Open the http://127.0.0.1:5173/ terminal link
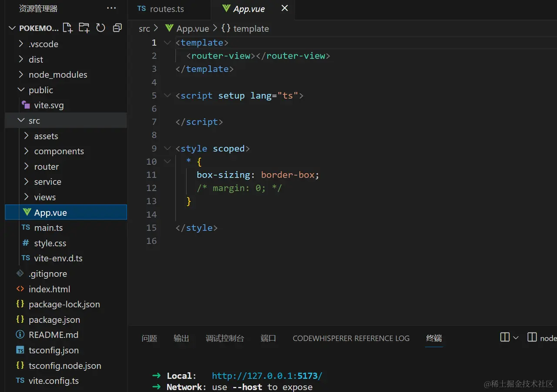557x392 pixels. (267, 376)
